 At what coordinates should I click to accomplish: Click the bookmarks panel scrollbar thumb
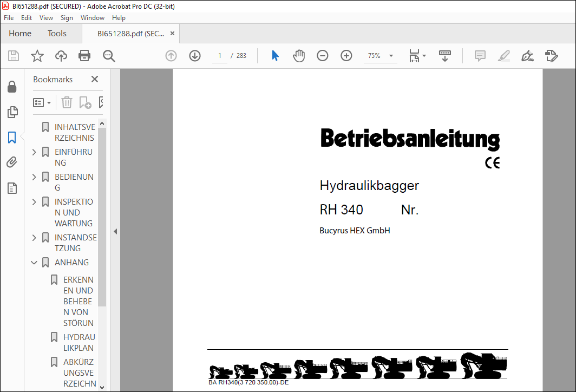point(102,217)
